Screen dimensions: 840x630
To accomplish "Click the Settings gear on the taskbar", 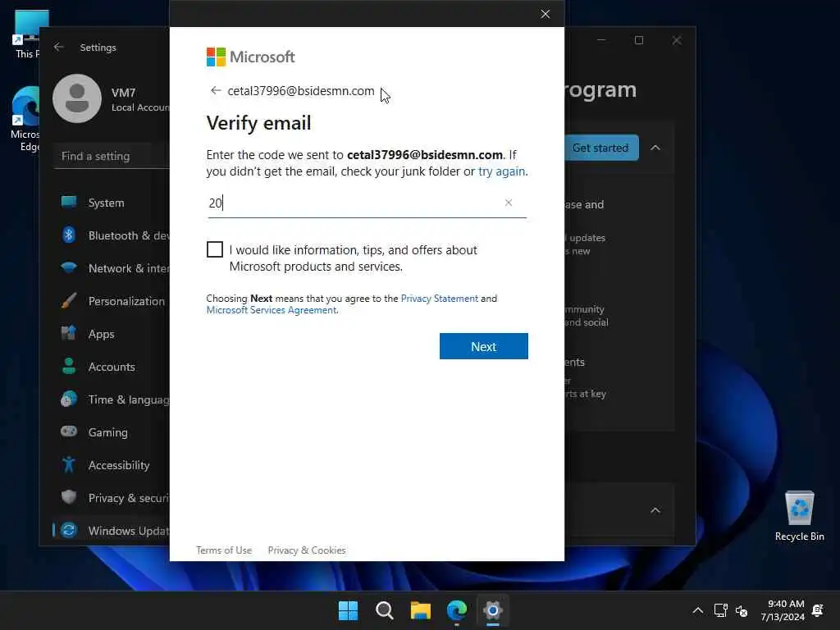I will point(493,610).
